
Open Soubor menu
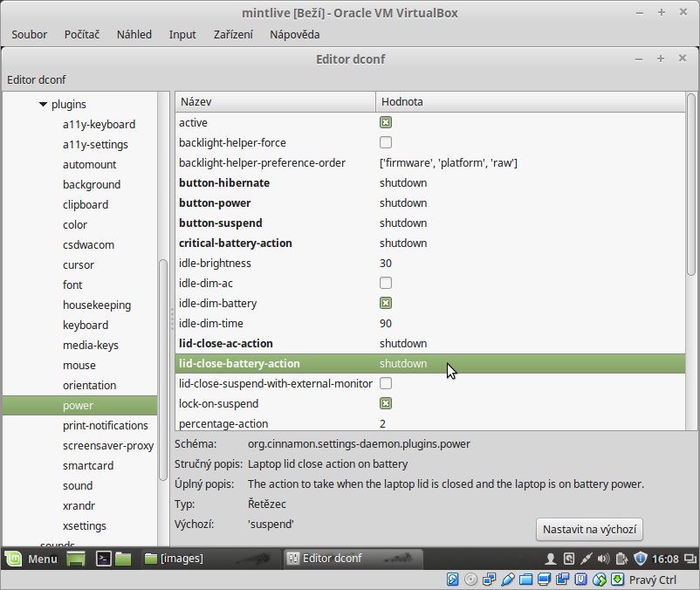pos(29,34)
